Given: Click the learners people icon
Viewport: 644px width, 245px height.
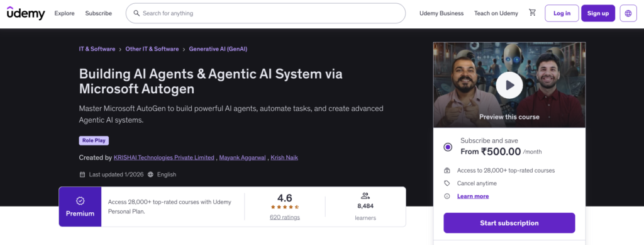Looking at the screenshot, I should [365, 196].
